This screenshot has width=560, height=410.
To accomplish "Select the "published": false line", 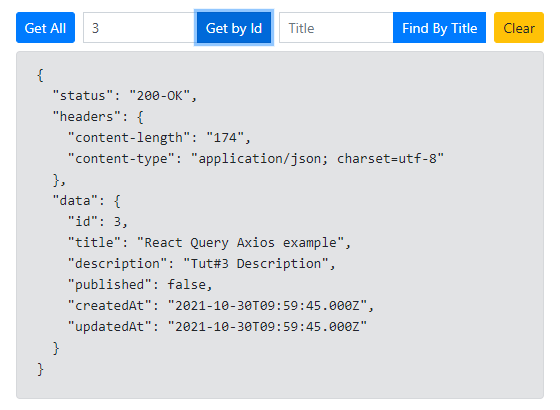I will [140, 285].
